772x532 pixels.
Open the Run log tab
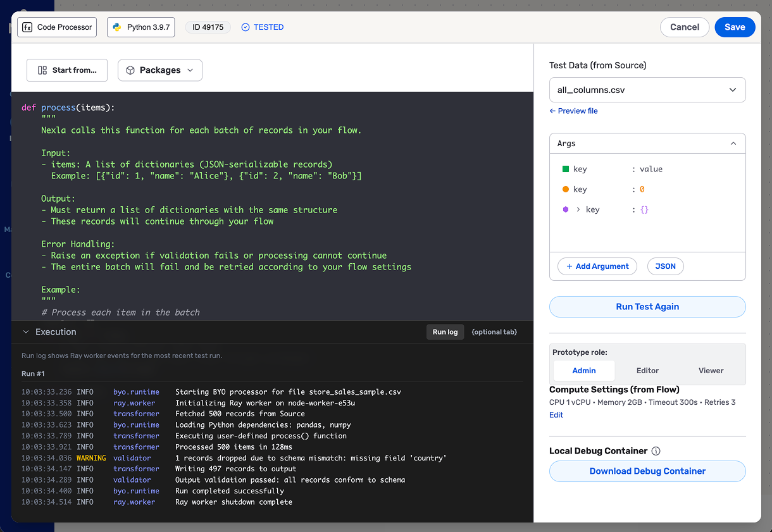click(445, 332)
